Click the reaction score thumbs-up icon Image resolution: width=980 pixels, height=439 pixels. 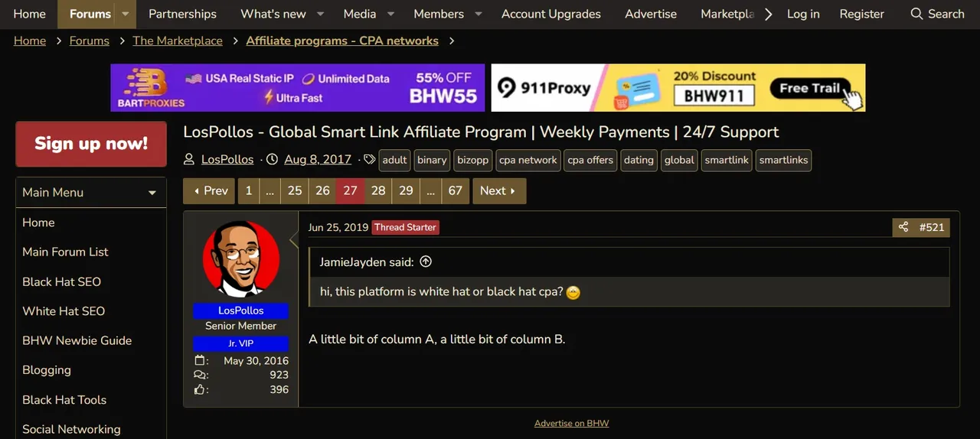point(200,390)
